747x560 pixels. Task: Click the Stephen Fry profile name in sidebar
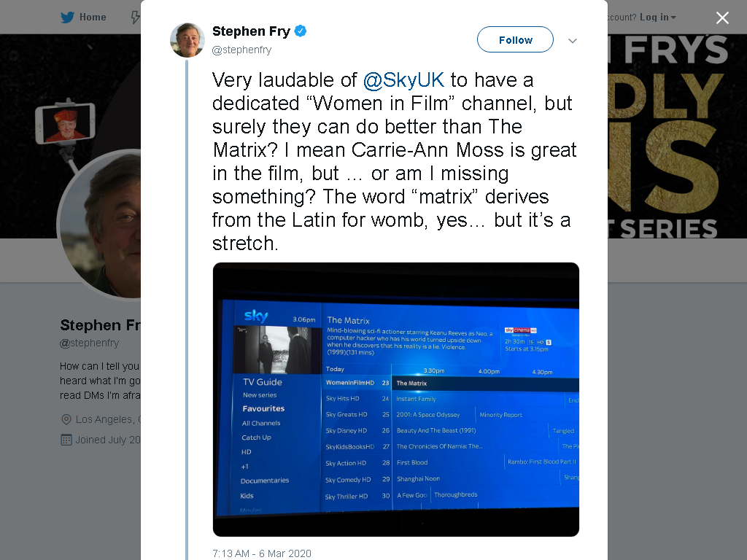[x=101, y=325]
